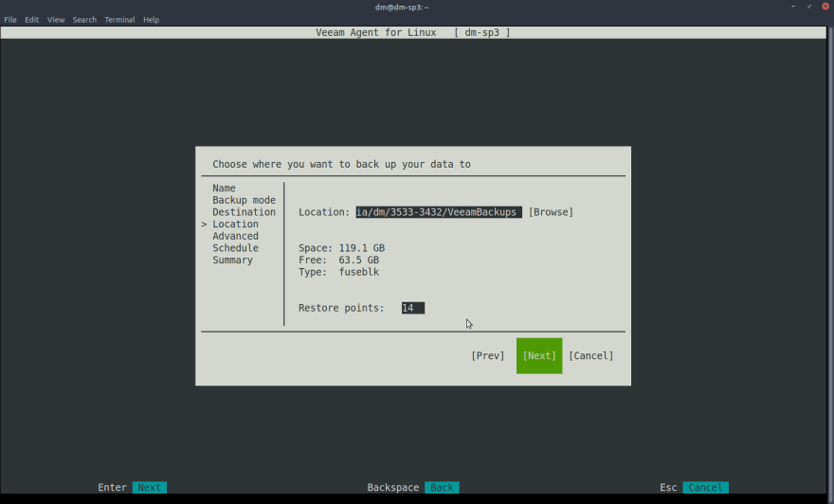
Task: Click the dialog heading about backup destination
Action: point(341,164)
